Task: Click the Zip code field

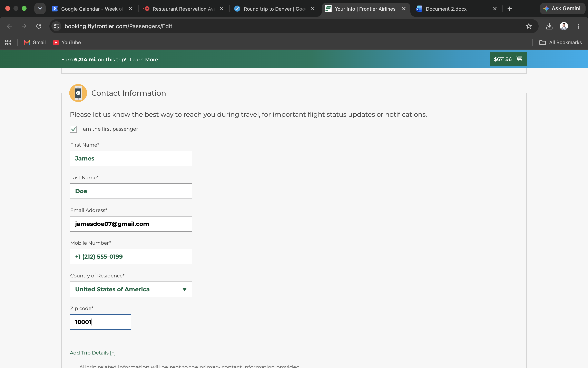Action: (x=100, y=322)
